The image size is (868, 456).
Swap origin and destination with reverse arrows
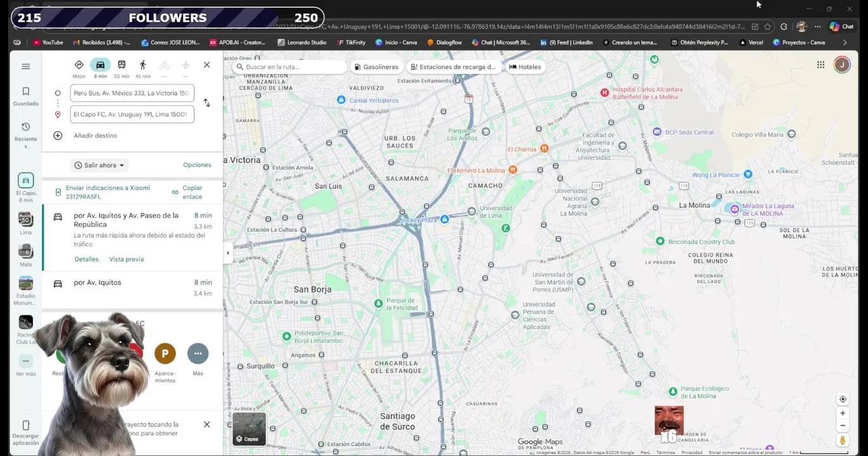pos(206,103)
